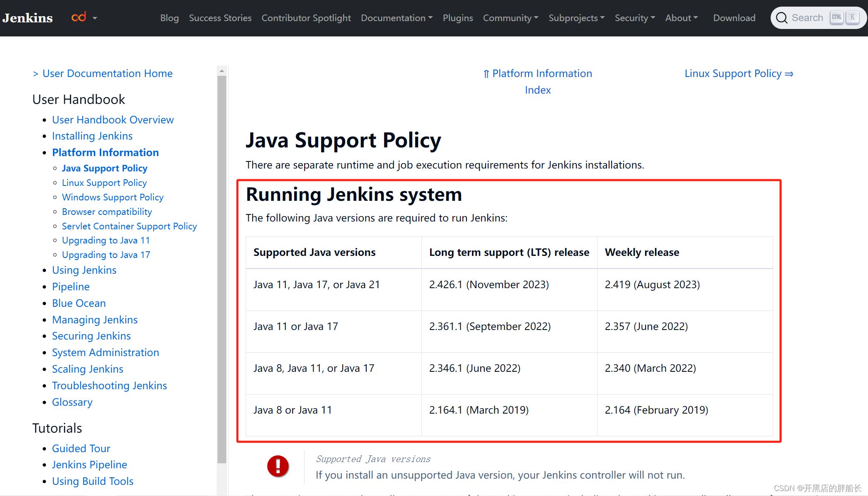Click the Linux Support Policy link

[x=740, y=73]
